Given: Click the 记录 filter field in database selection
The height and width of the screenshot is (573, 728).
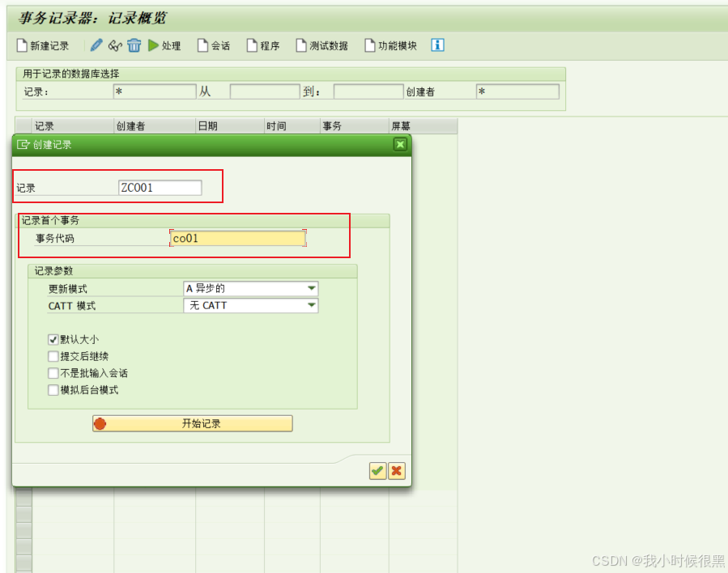Looking at the screenshot, I should click(x=155, y=91).
